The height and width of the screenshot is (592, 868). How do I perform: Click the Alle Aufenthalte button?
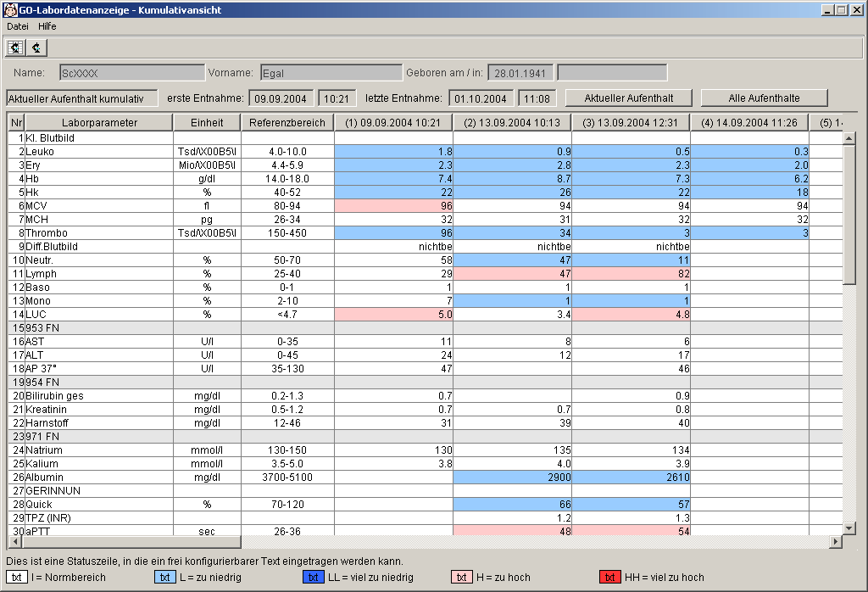764,98
